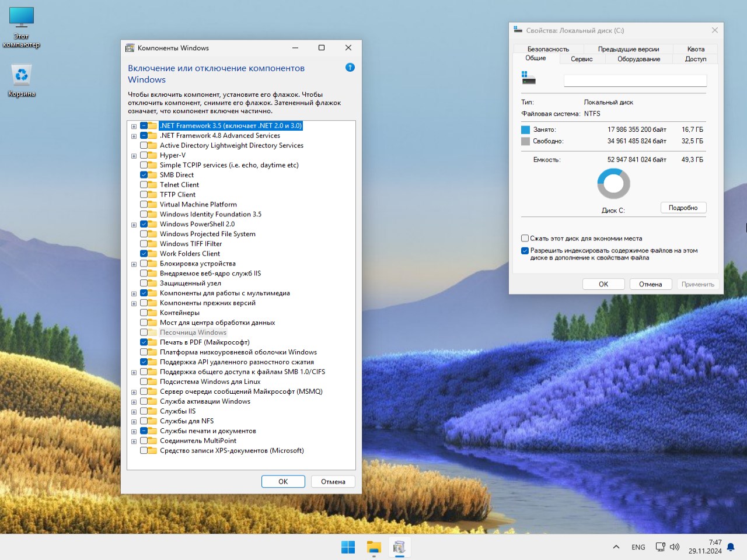
Task: Expand the .NET Framework 3.5 node
Action: tap(134, 127)
